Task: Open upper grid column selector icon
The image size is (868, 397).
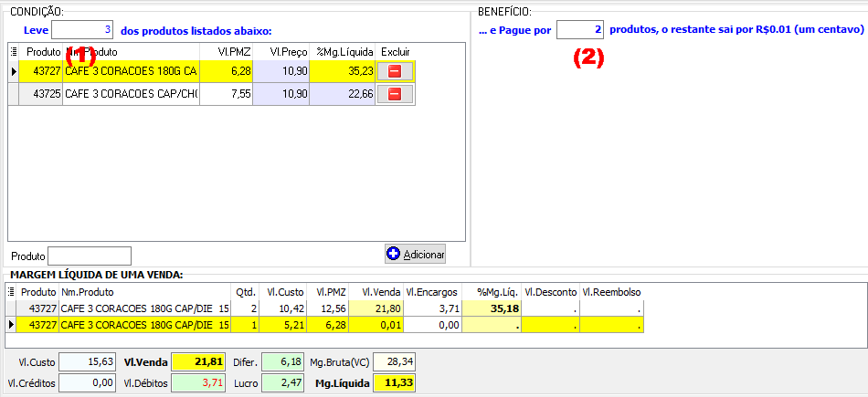Action: (14, 51)
